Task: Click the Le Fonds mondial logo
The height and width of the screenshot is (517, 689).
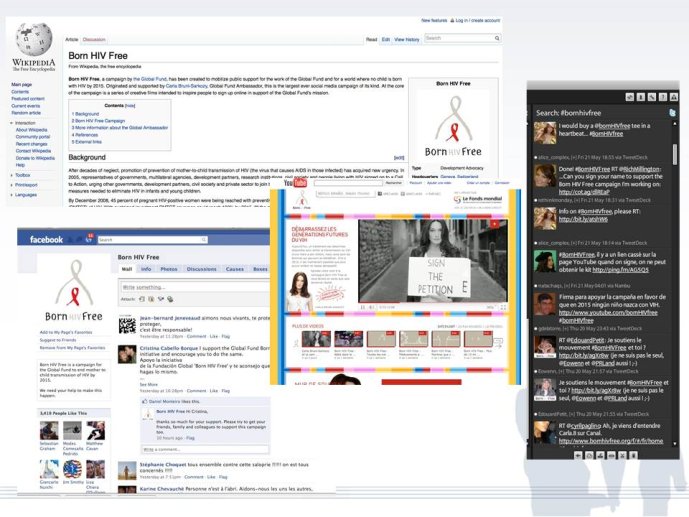Action: 478,199
